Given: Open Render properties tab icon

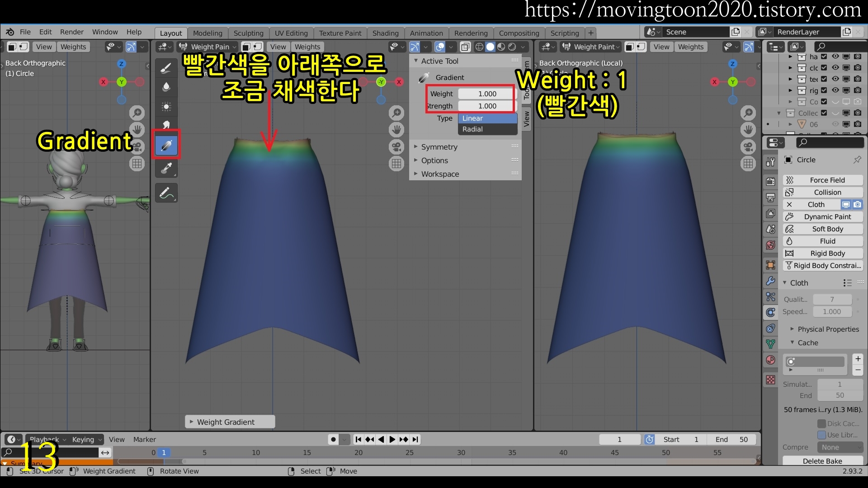Looking at the screenshot, I should tap(771, 182).
